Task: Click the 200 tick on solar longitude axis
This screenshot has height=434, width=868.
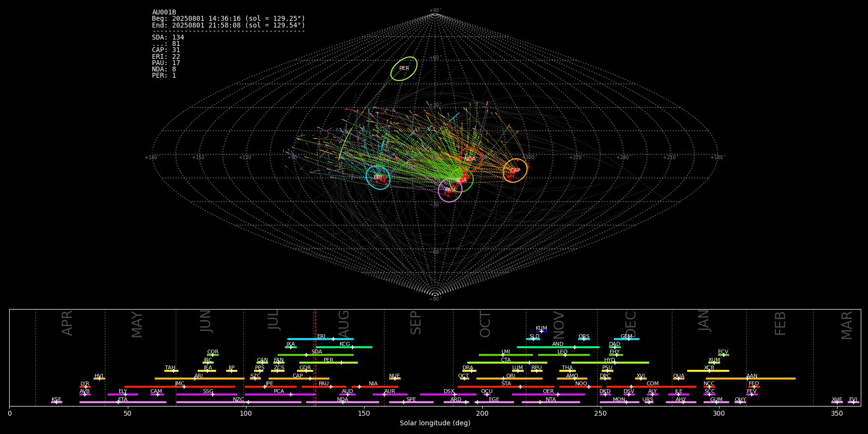Action: coord(482,413)
